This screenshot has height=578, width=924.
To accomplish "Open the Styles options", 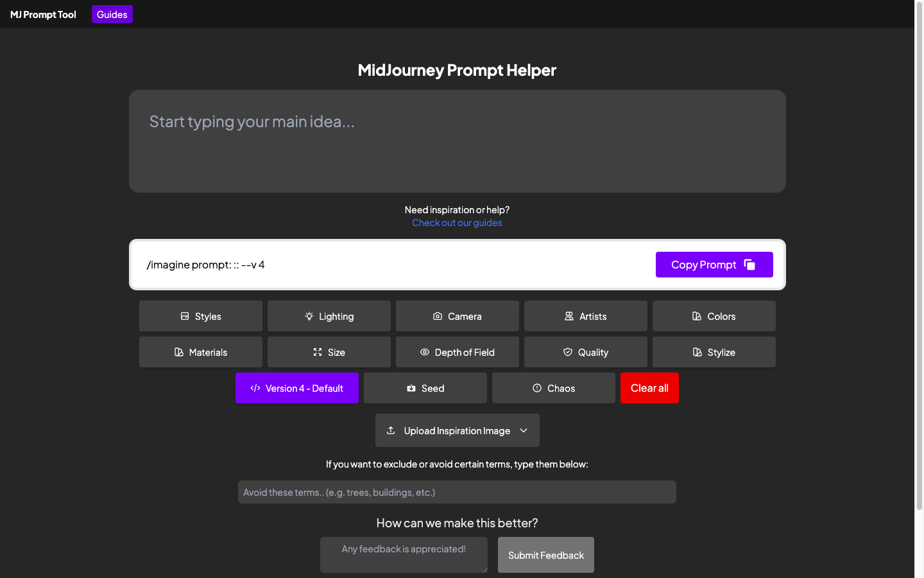I will (201, 316).
